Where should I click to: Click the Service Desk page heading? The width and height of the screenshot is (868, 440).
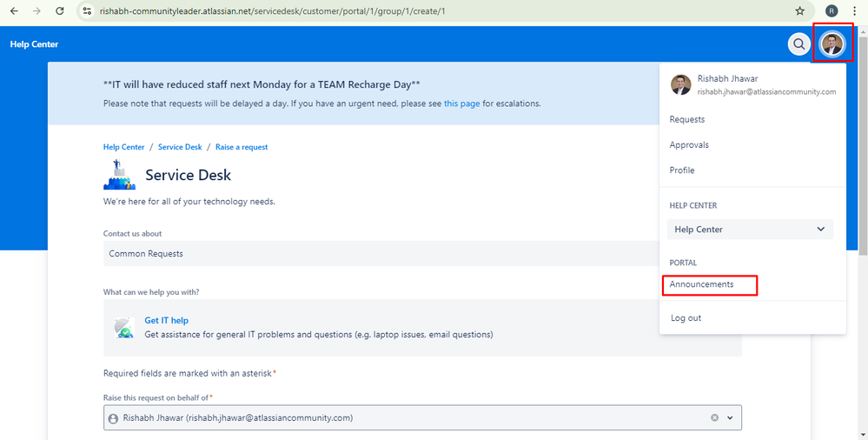(189, 175)
